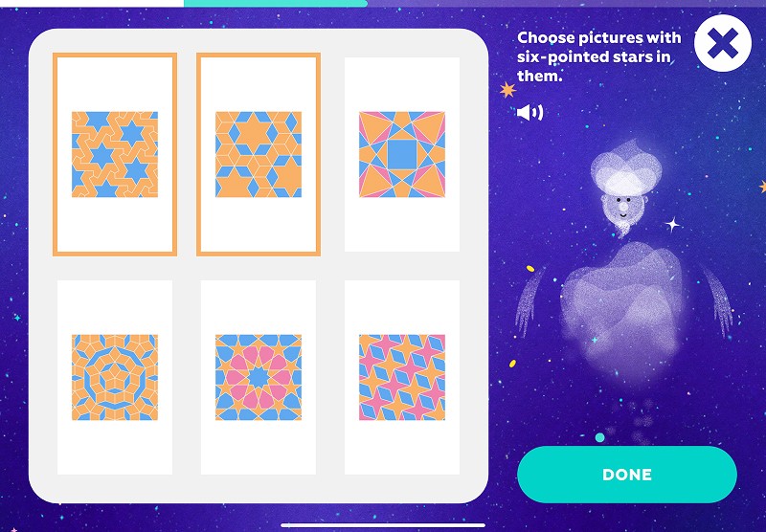Select the orange circular rosette pattern card
Viewport: 766px width, 532px height.
tap(115, 377)
